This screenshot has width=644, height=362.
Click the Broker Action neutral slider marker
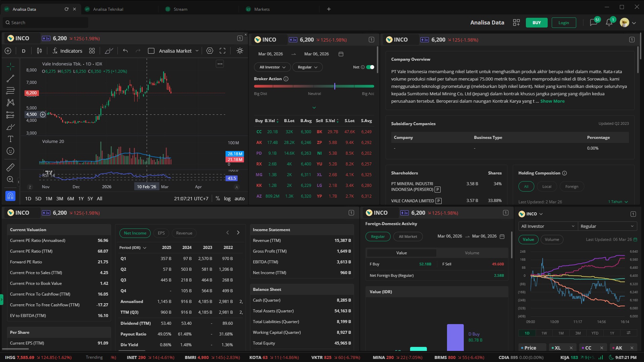(335, 86)
